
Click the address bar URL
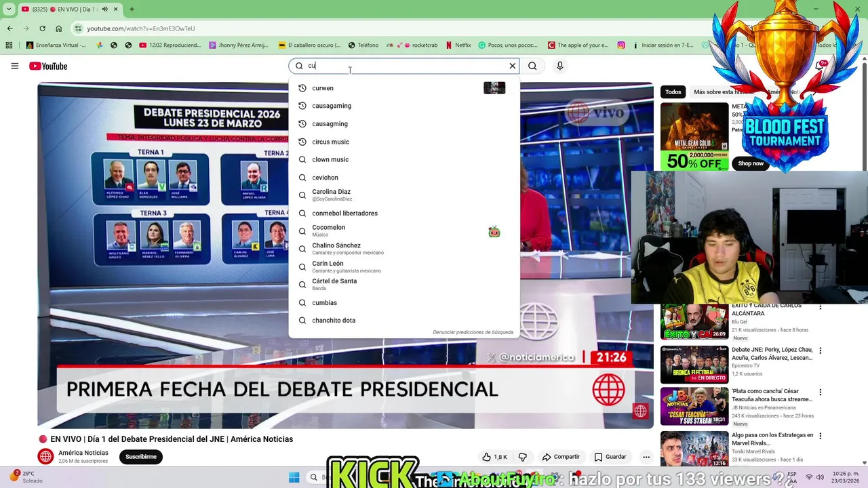[141, 28]
